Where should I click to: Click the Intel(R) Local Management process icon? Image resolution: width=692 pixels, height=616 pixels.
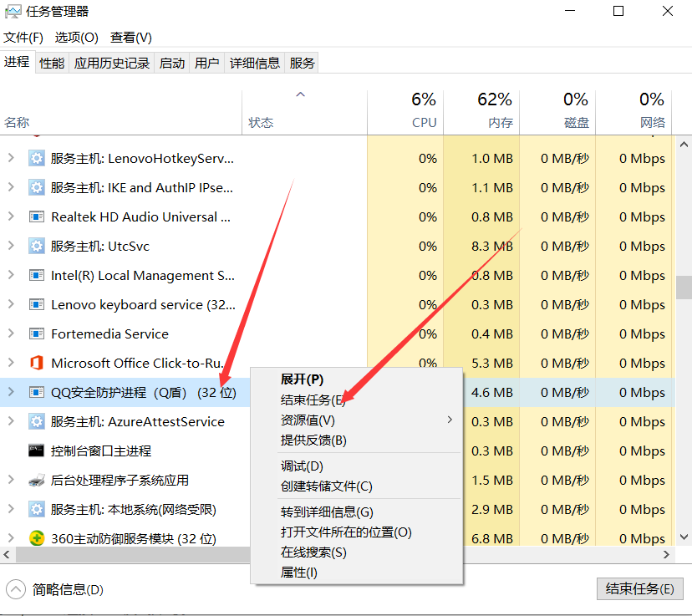click(x=37, y=275)
